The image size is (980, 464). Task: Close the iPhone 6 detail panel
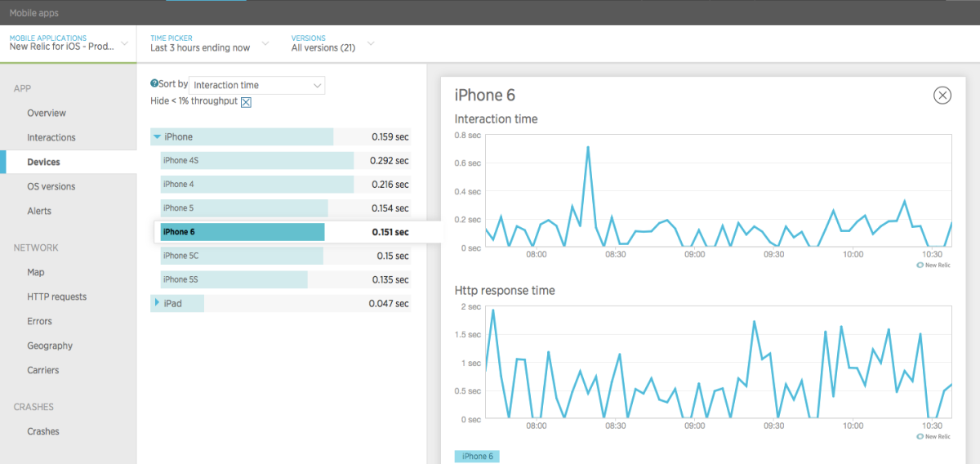pos(942,96)
